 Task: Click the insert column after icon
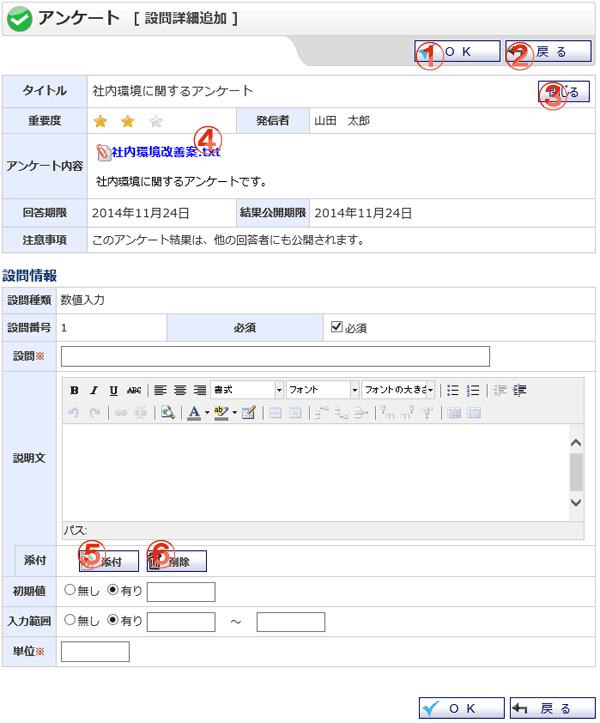(407, 412)
